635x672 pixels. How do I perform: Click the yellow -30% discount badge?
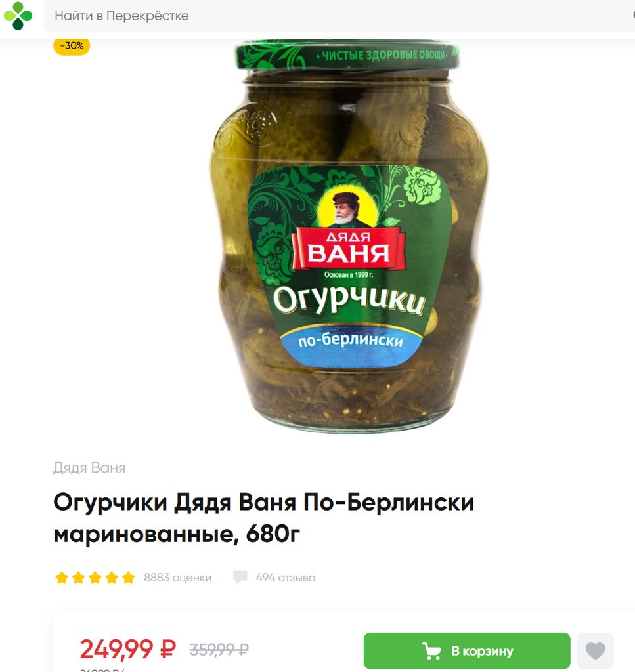point(72,45)
